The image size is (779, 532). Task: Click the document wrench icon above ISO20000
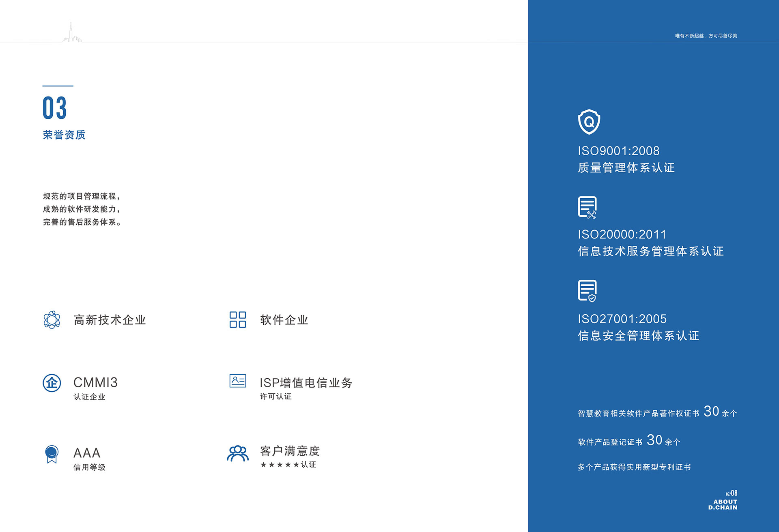[587, 207]
